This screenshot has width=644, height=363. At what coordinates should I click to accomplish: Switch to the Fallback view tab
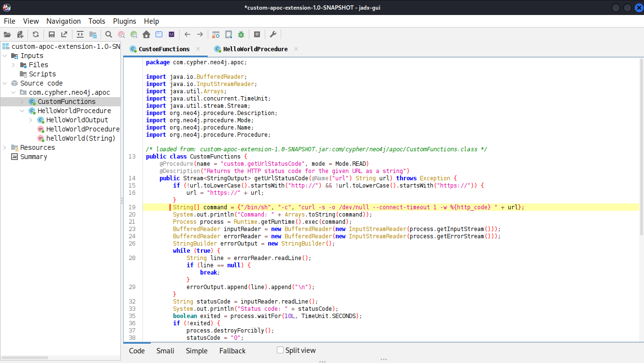[x=232, y=351]
